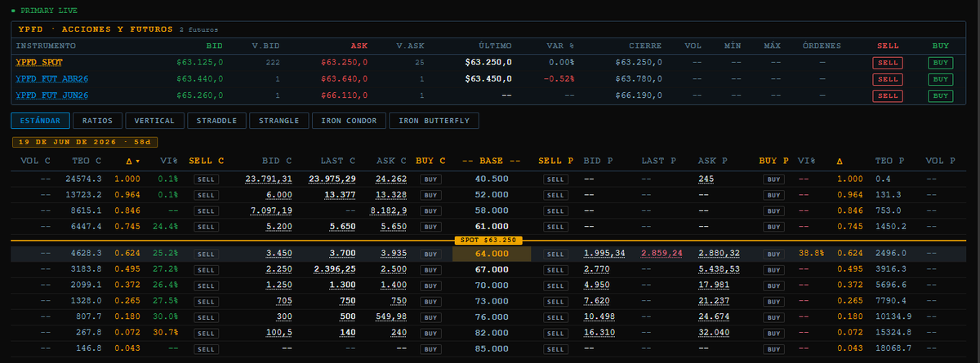Open the YPFD SPOT instrument link

point(38,62)
